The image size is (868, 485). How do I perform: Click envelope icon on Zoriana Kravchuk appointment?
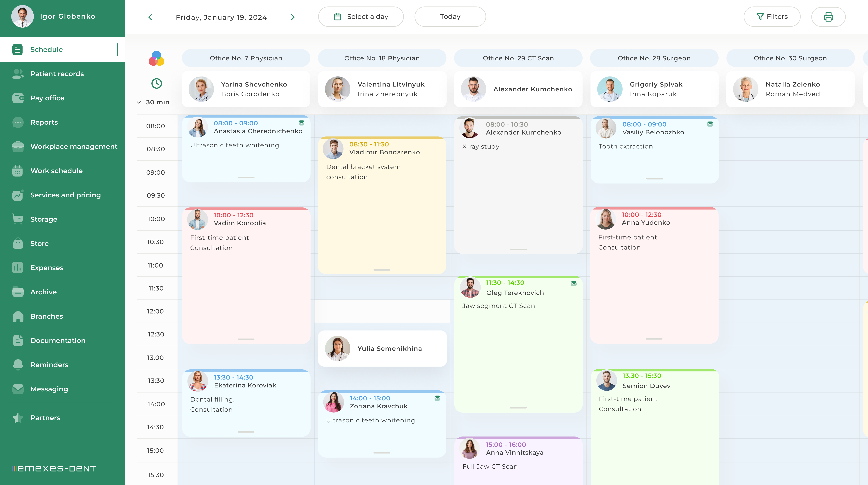(437, 398)
